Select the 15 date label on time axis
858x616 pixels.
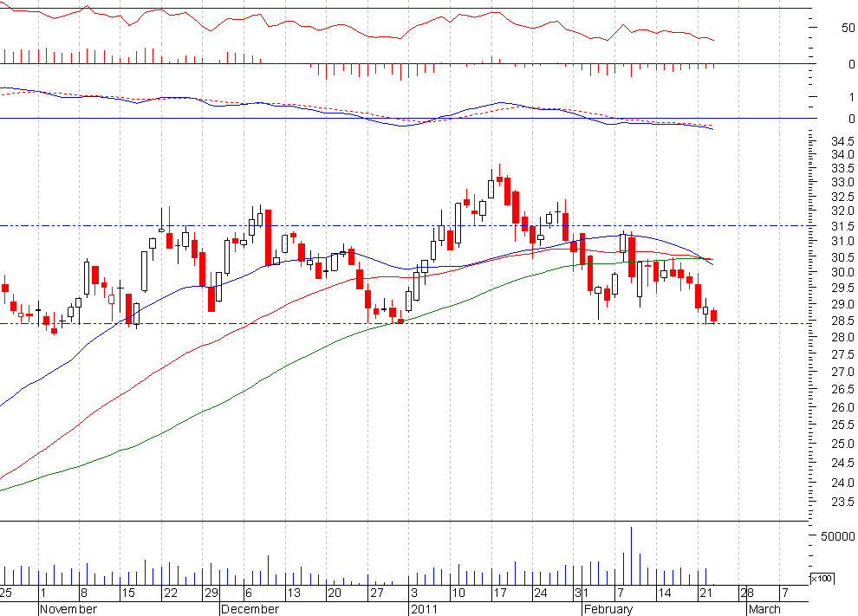pyautogui.click(x=128, y=593)
